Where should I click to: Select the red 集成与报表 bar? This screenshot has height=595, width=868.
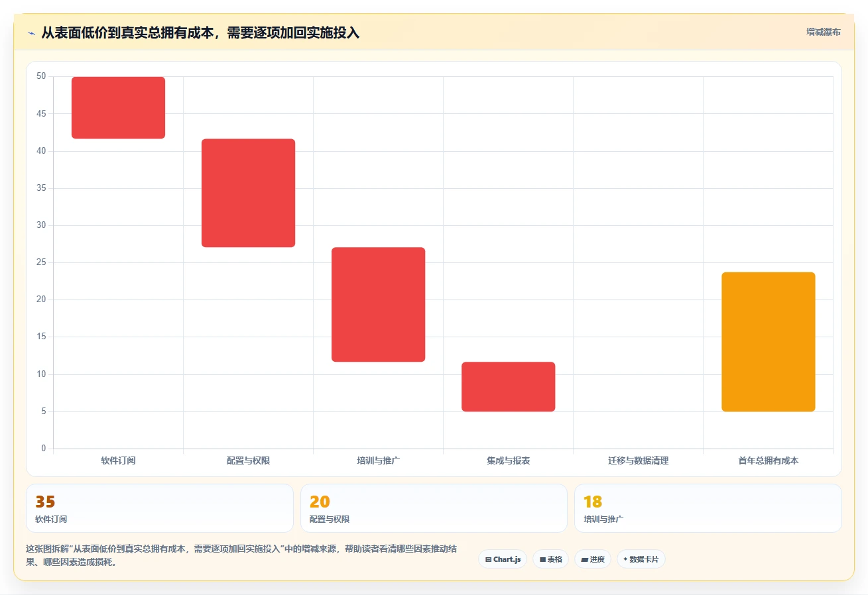coord(508,387)
